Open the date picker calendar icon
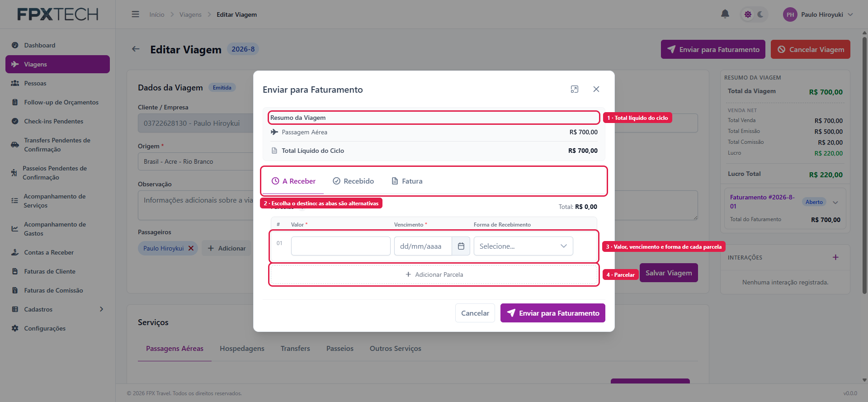 [461, 246]
